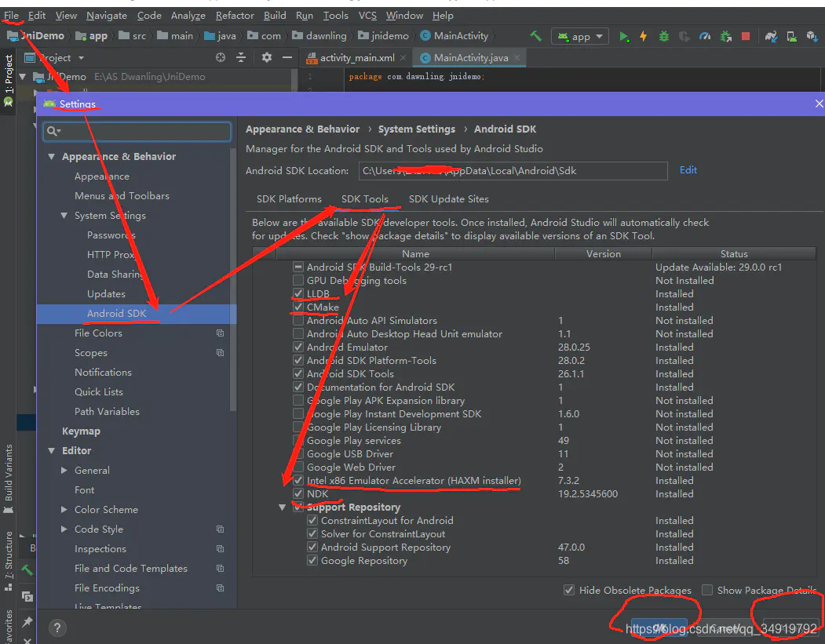
Task: Open the app run configuration dropdown
Action: coord(580,36)
